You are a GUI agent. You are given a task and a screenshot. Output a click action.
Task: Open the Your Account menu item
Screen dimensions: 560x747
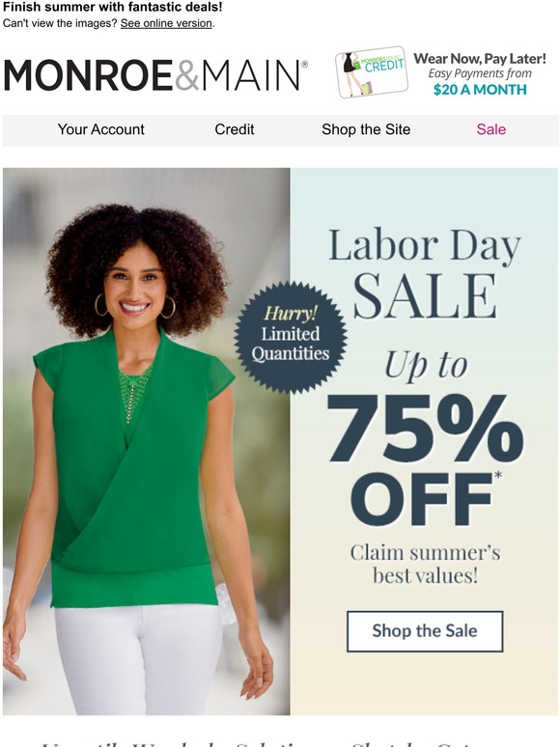coord(100,129)
